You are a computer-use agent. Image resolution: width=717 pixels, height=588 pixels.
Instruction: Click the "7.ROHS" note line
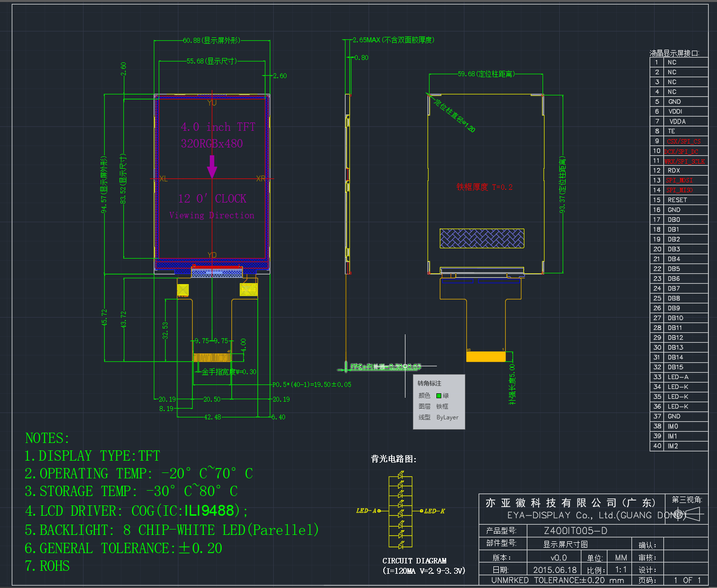47,566
